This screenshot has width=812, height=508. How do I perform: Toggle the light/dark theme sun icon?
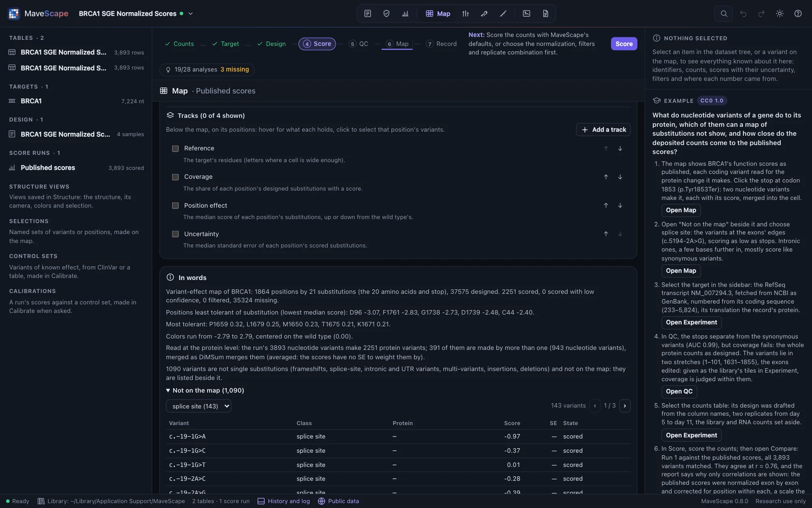(x=780, y=13)
